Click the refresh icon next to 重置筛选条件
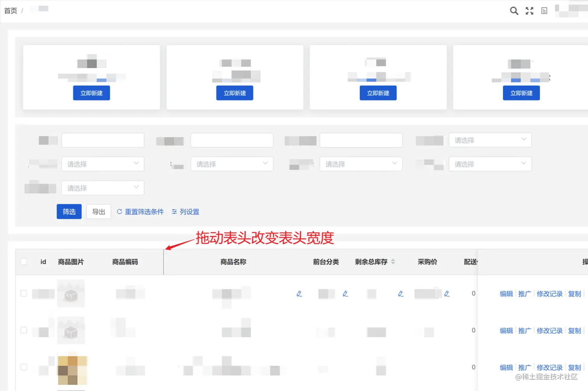This screenshot has width=588, height=391. click(120, 212)
